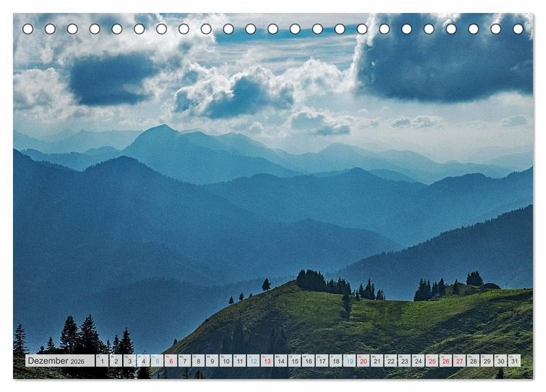The image size is (546, 392).
Task: Select day 22 in the date strip
Action: pos(391,361)
